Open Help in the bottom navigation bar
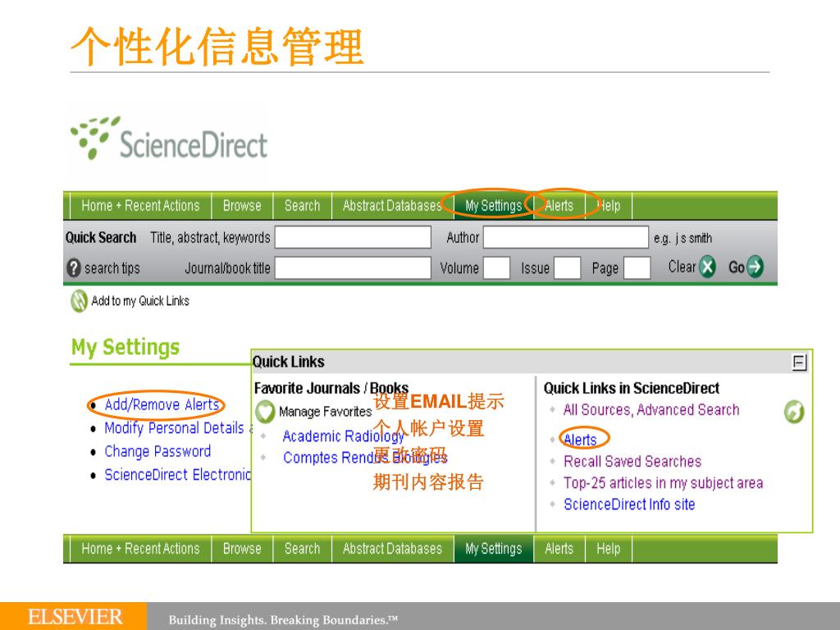The width and height of the screenshot is (840, 630). [x=609, y=549]
